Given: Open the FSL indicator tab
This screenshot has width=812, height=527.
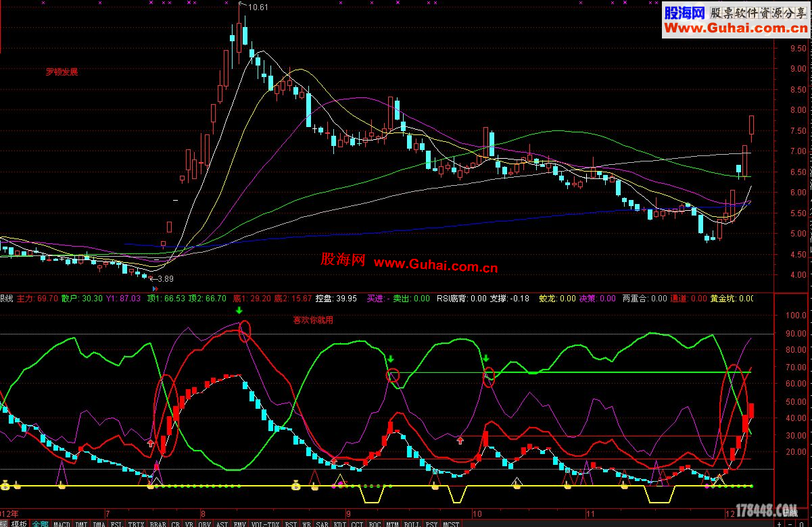Looking at the screenshot, I should [x=117, y=524].
